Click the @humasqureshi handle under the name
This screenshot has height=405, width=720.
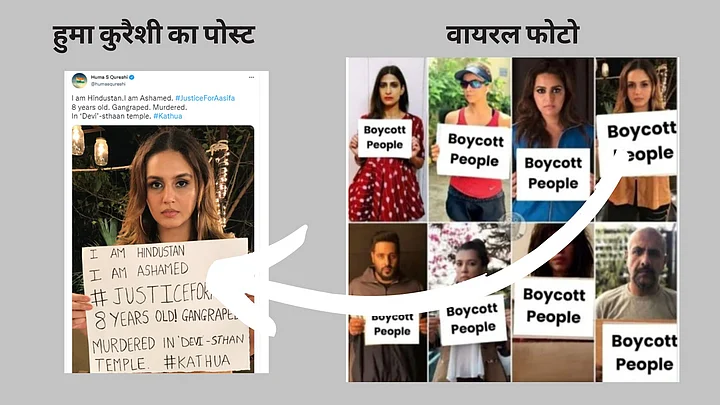108,84
